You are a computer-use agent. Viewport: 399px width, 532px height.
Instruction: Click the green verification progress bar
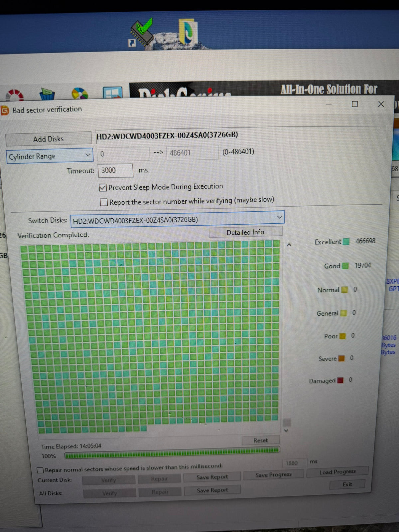(x=172, y=453)
